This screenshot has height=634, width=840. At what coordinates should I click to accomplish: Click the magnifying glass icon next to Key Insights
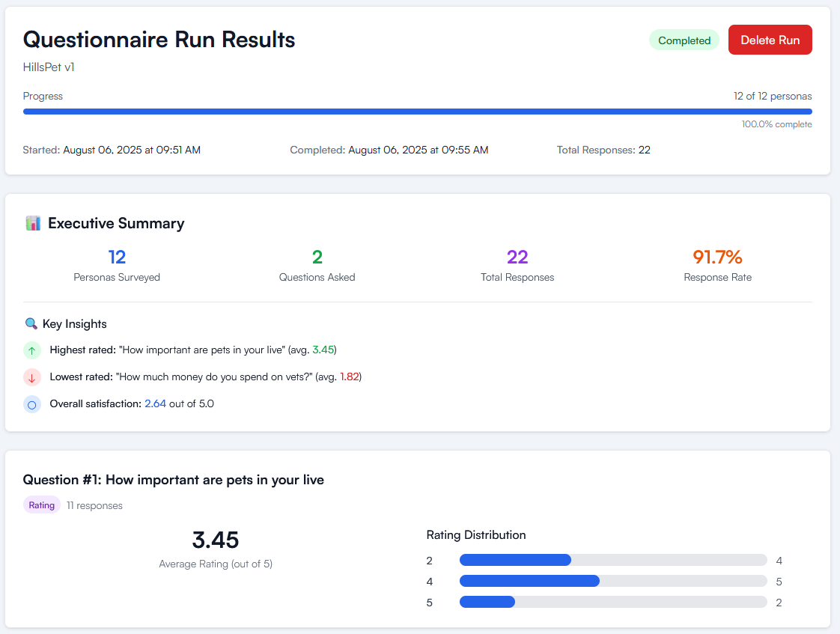coord(31,323)
